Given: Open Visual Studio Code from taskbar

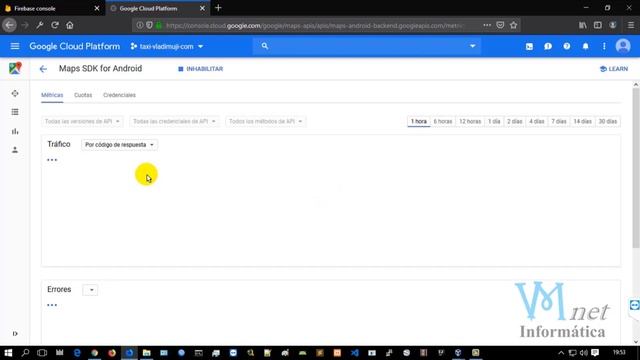Looking at the screenshot, I should pyautogui.click(x=354, y=353).
